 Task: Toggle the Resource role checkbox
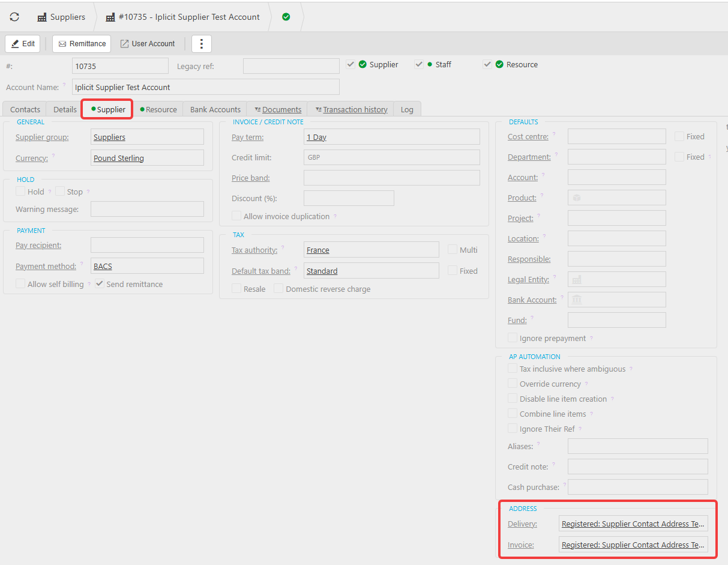(x=487, y=64)
